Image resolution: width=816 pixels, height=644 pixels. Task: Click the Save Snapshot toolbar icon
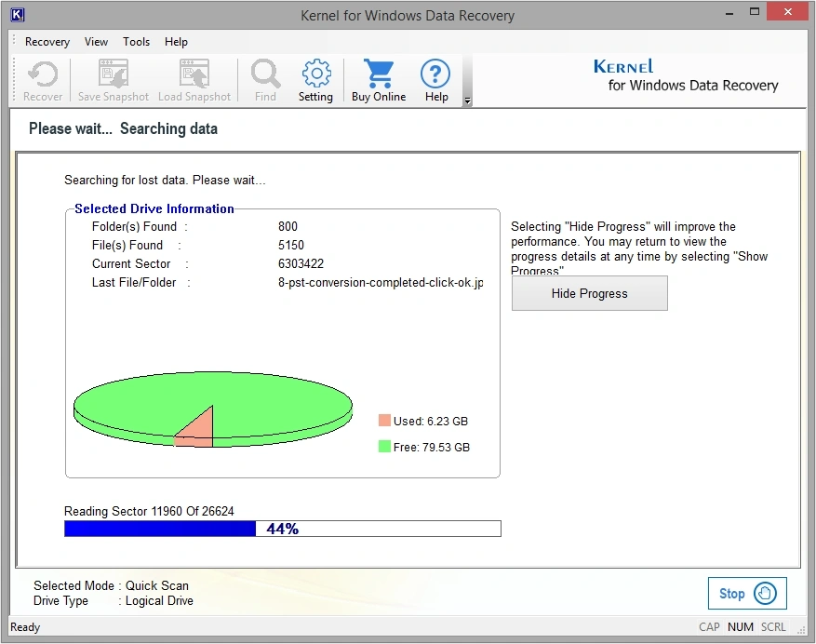(114, 81)
